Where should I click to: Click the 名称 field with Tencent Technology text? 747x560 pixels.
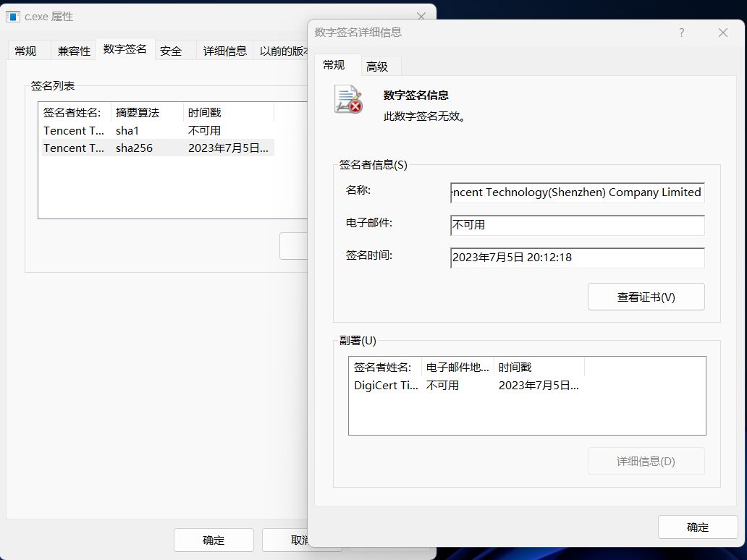click(x=578, y=192)
